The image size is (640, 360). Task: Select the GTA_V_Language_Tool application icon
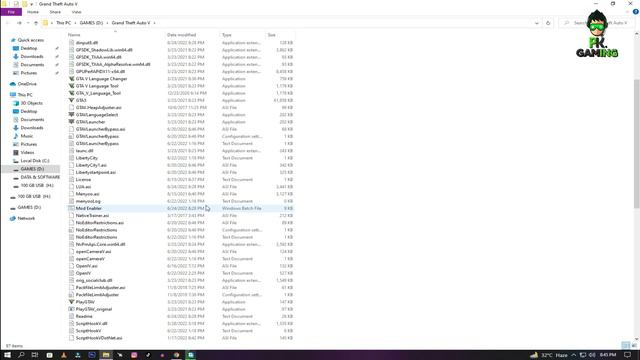(x=71, y=93)
